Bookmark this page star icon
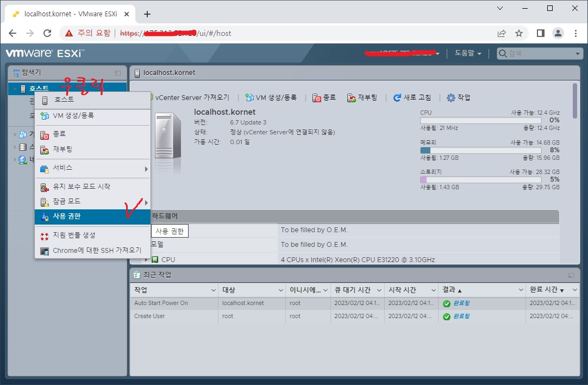The width and height of the screenshot is (588, 385). pos(519,33)
